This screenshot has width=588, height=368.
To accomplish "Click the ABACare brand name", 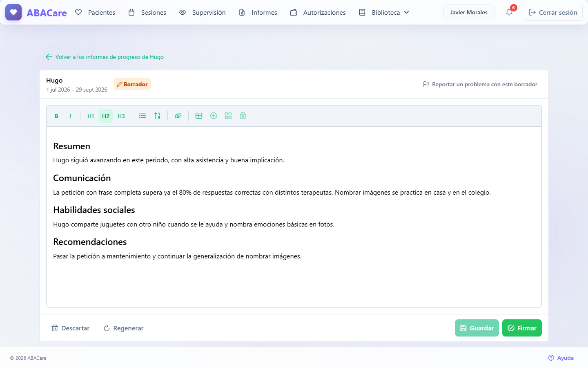I will 47,13.
